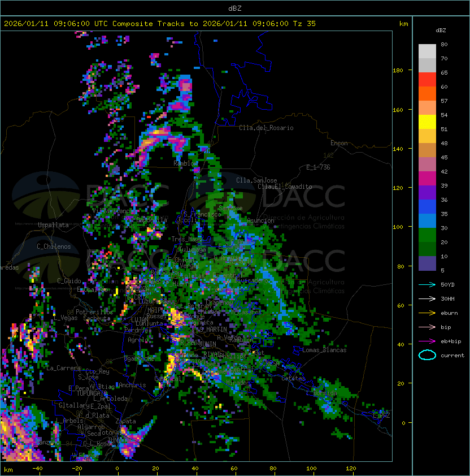Screen dimensions: 470x476
Task: Click the 60 tick on horizontal axis
Action: click(x=234, y=469)
